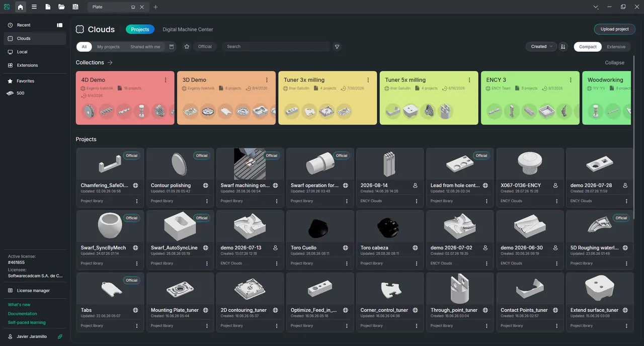
Task: Open the 500 item under Favorites
Action: point(34,94)
